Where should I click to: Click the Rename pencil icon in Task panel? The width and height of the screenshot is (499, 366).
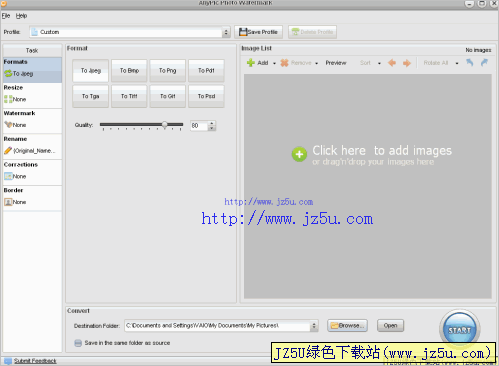8,151
